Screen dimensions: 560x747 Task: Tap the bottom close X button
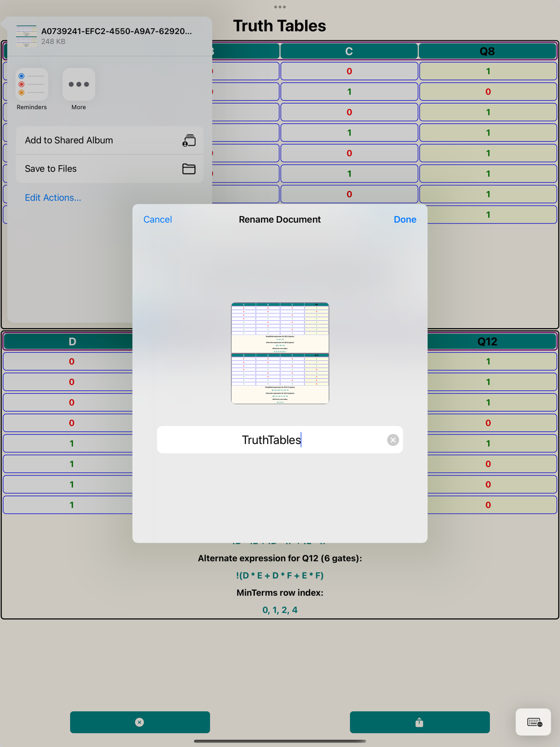tap(140, 722)
